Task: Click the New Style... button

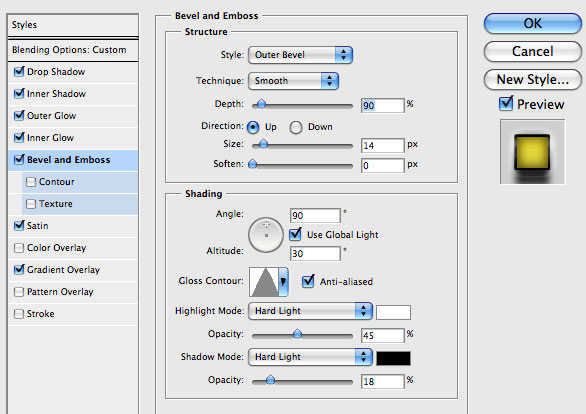Action: 533,80
